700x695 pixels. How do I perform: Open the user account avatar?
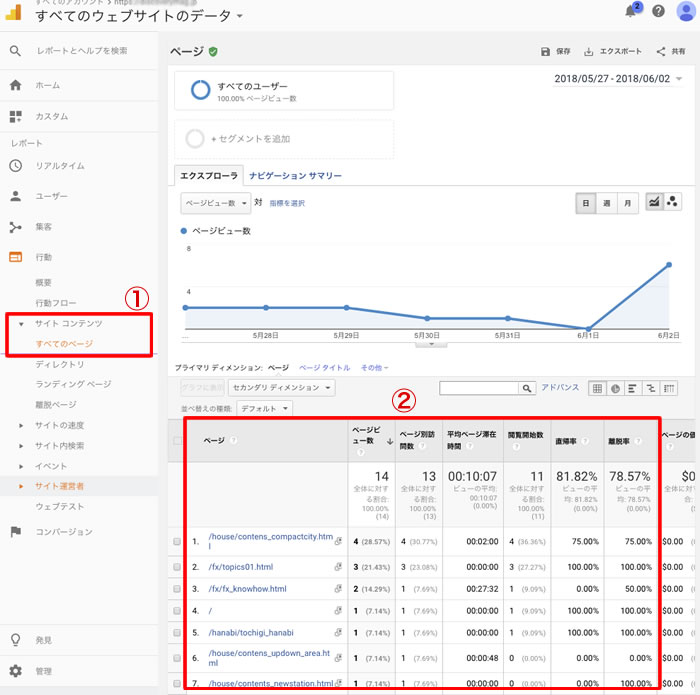click(x=685, y=11)
